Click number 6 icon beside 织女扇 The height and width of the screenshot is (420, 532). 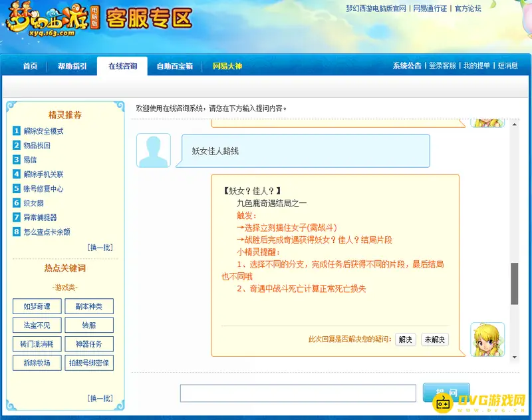(x=16, y=203)
